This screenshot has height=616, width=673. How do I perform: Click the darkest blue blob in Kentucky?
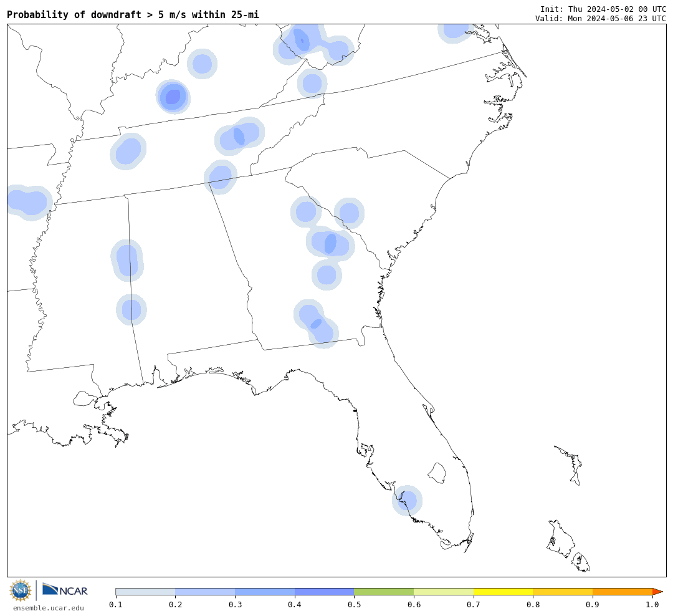[173, 96]
